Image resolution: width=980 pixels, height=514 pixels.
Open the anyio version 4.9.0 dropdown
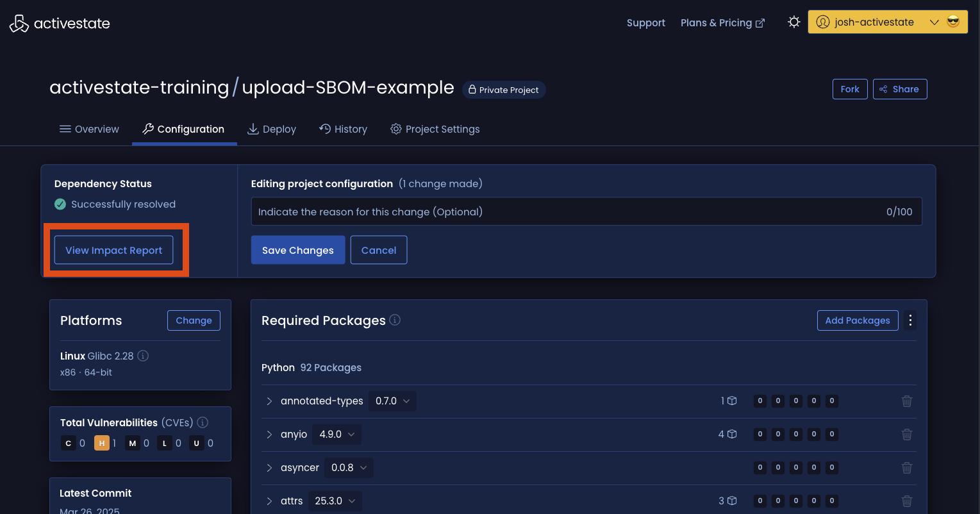coord(336,435)
